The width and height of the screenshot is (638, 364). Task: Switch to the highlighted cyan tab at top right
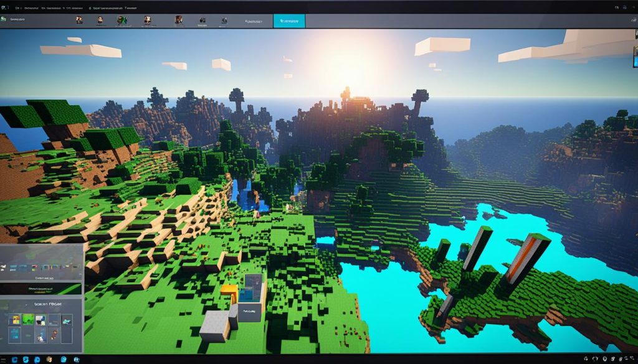290,19
